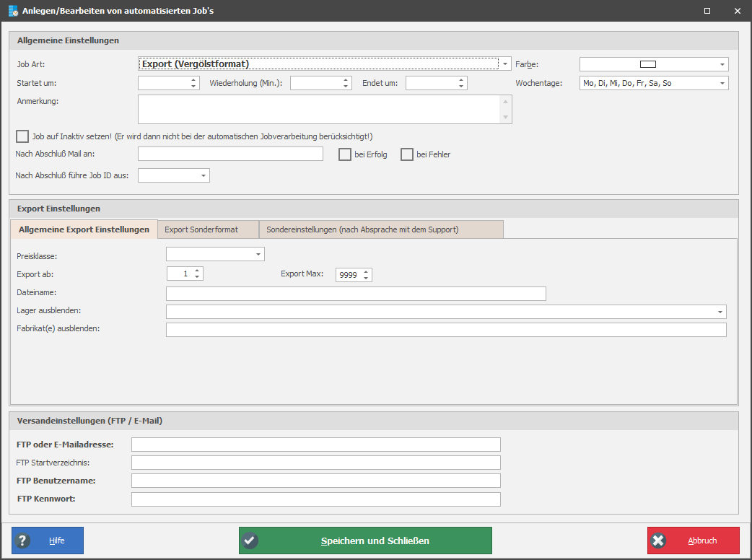Open the Job Art dropdown
This screenshot has width=752, height=560.
[x=505, y=64]
